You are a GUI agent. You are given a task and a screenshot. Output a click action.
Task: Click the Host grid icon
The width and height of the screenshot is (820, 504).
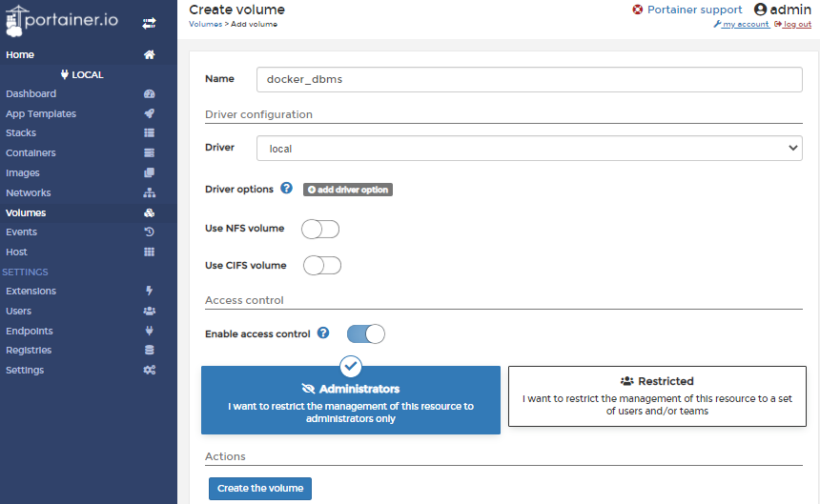pos(149,252)
